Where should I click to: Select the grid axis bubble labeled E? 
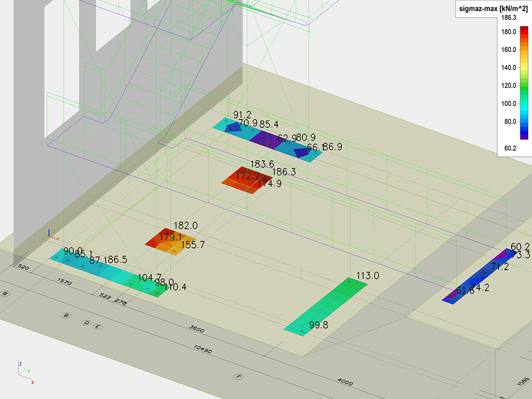coord(98,326)
